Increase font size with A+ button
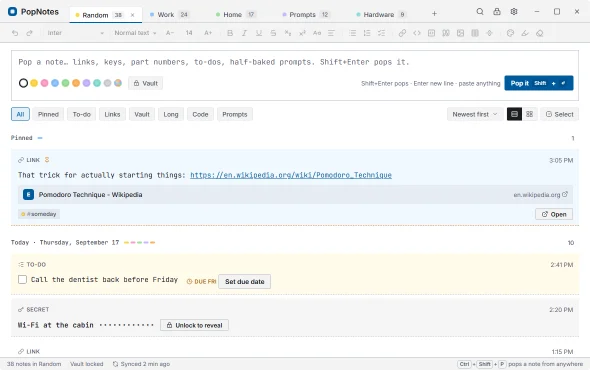The height and width of the screenshot is (370, 590). point(208,33)
